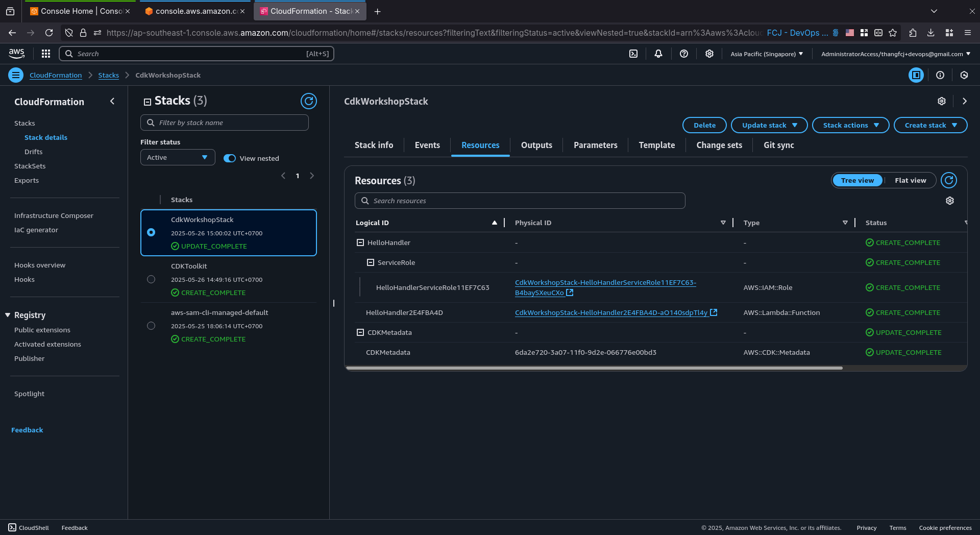This screenshot has height=535, width=980.
Task: Open CloudShell icon in top navigation
Action: 633,54
